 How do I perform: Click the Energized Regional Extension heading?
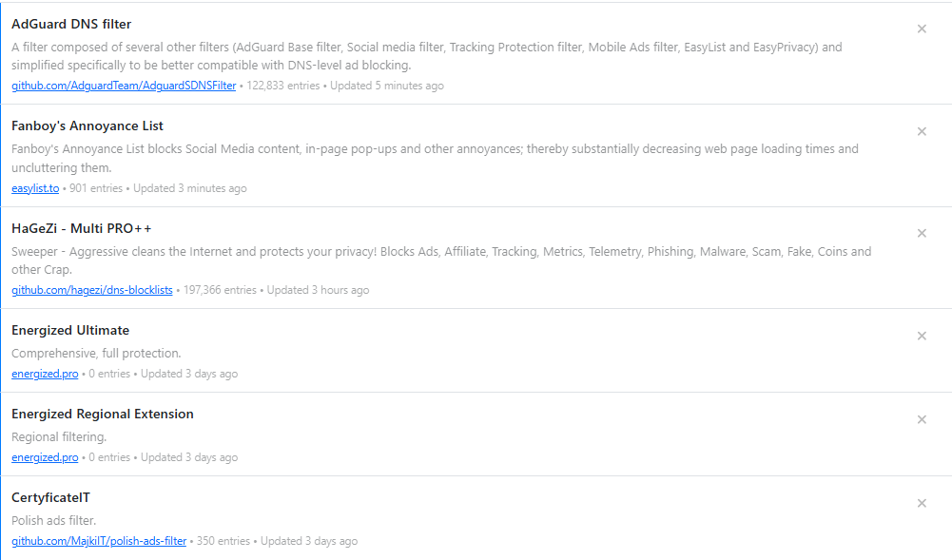click(103, 414)
